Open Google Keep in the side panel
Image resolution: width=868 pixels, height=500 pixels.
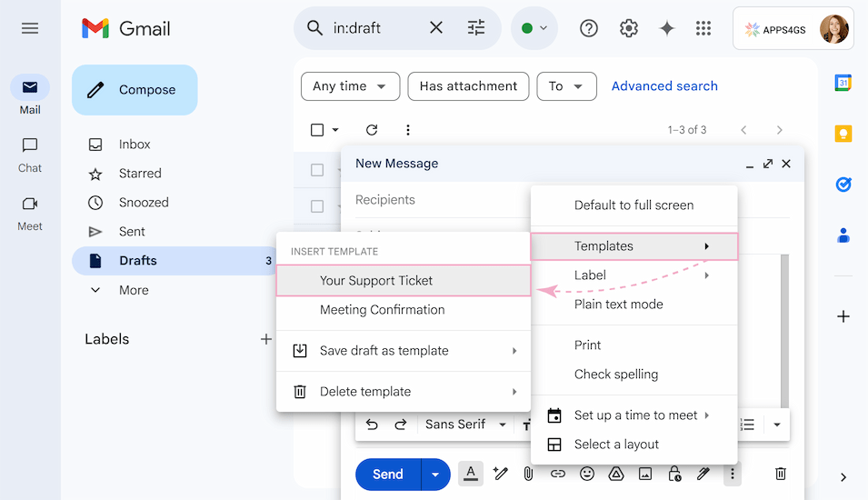[x=843, y=134]
